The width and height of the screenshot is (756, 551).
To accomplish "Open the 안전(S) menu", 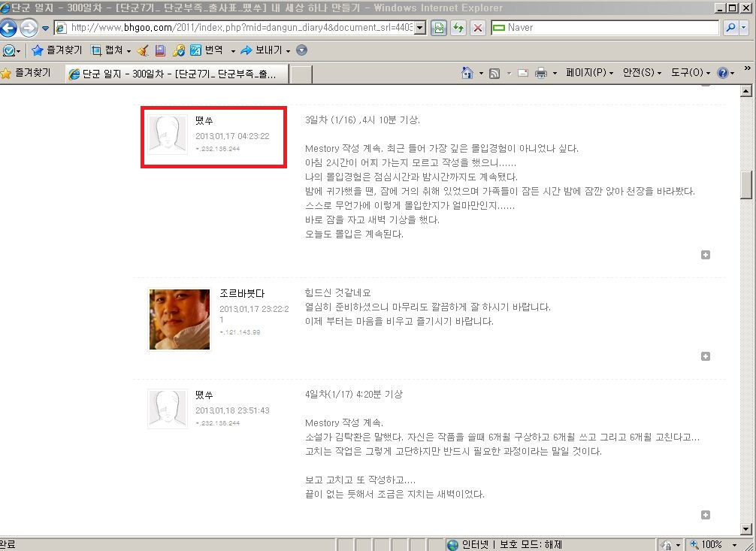I will pyautogui.click(x=642, y=73).
